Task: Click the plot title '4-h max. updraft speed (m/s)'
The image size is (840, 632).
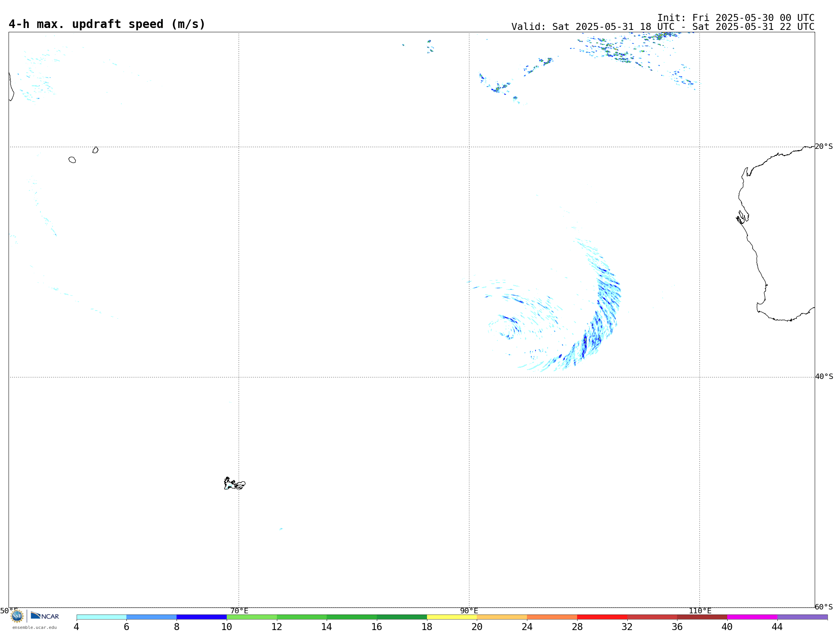Action: coord(107,24)
